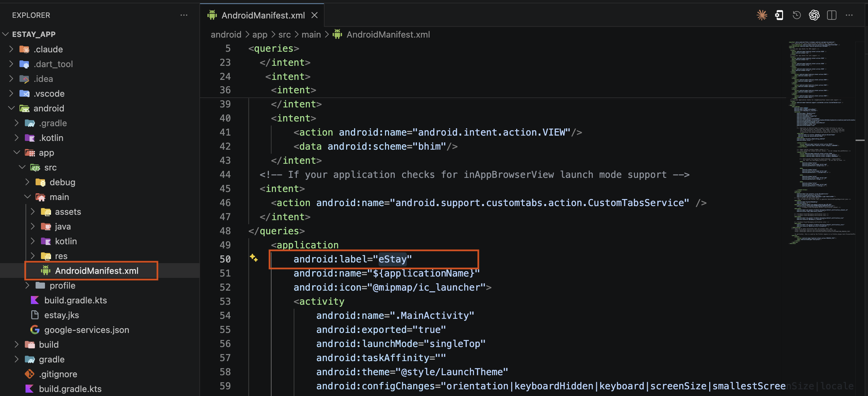Select the gradle folder in tree
This screenshot has height=396, width=868.
pos(52,359)
